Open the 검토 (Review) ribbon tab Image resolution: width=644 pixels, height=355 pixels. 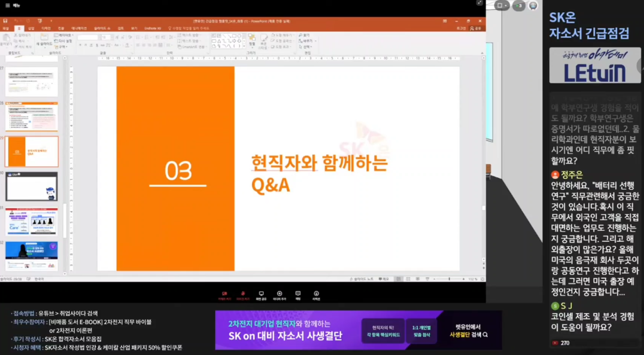tap(121, 28)
